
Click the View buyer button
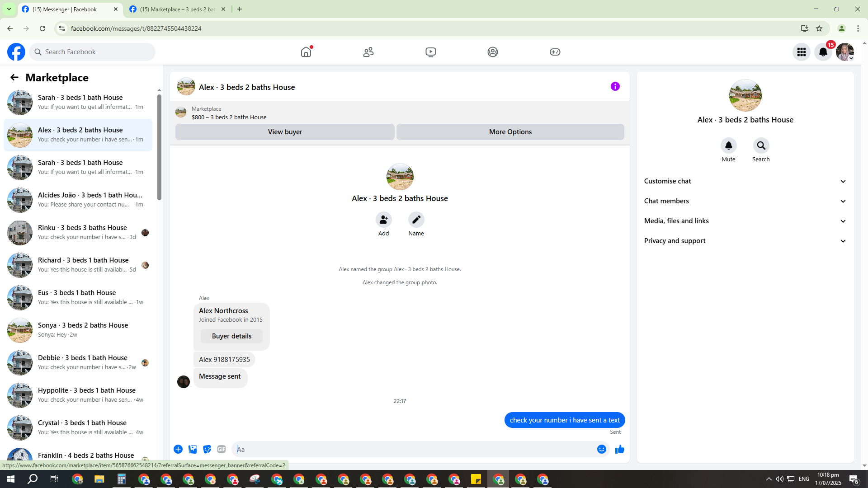[285, 132]
